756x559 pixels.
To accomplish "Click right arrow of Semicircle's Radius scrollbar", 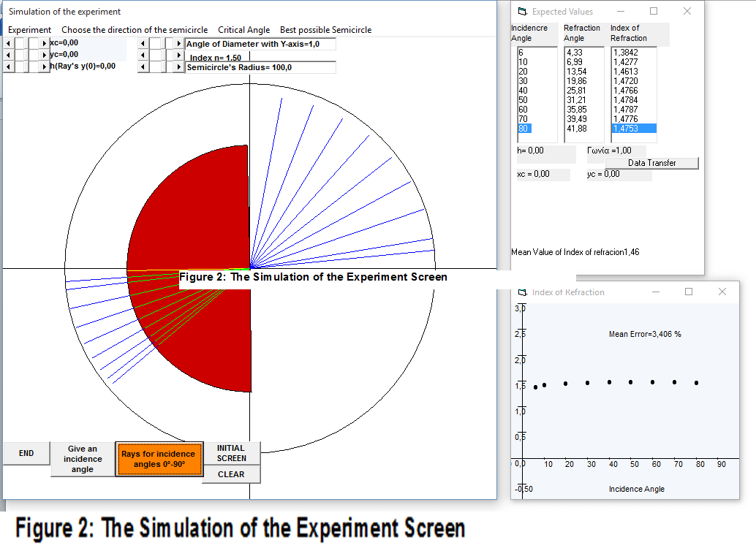I will click(178, 66).
